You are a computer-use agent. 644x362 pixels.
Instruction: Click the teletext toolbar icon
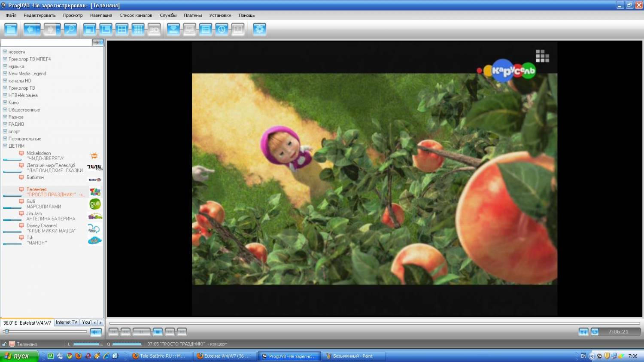point(238,29)
